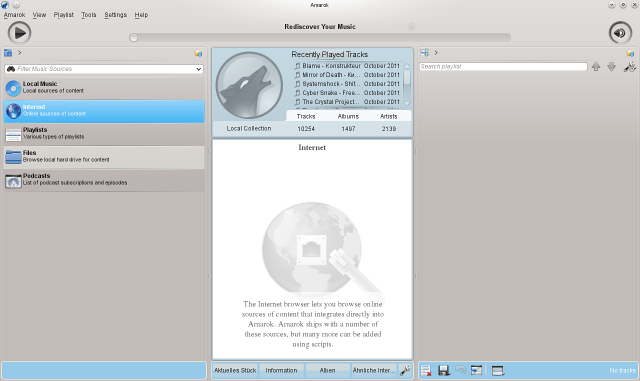
Task: Click the Amarok icon in the title bar
Action: (5, 5)
